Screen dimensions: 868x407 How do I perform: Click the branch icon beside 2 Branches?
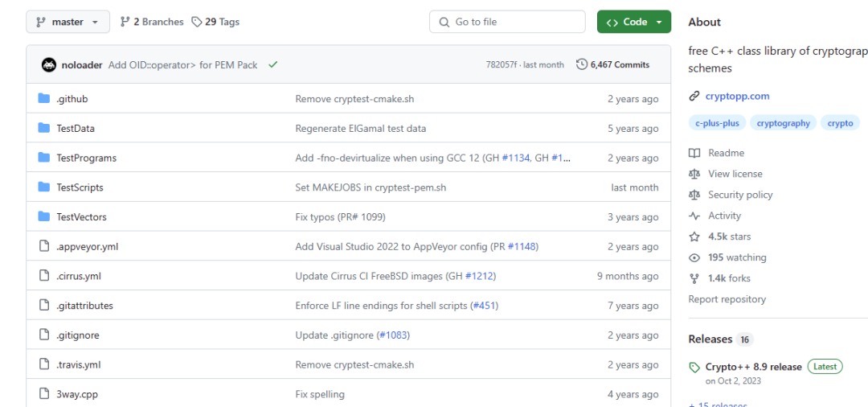125,23
